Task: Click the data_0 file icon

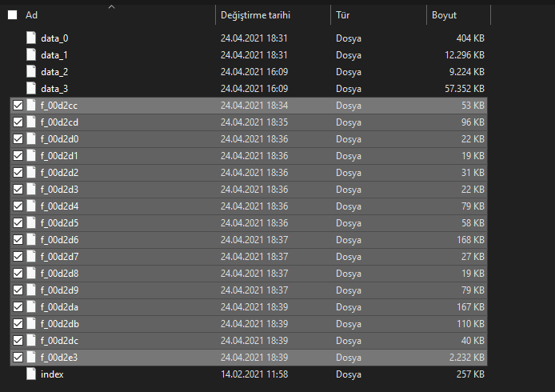Action: coord(31,38)
